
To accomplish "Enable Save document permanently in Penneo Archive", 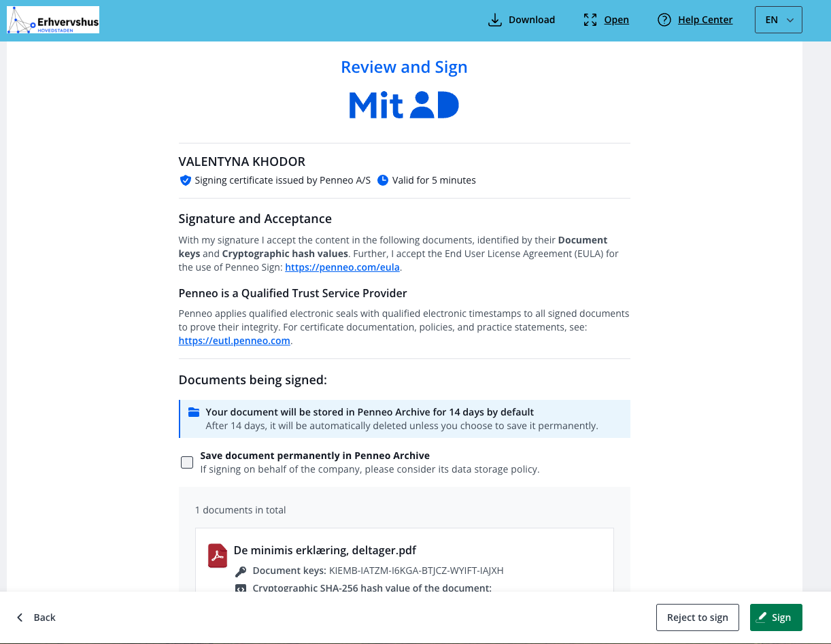I will 187,462.
